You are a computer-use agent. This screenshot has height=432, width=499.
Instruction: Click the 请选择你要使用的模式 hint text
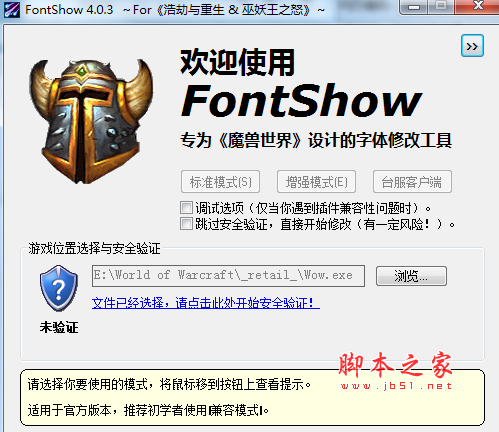169,384
